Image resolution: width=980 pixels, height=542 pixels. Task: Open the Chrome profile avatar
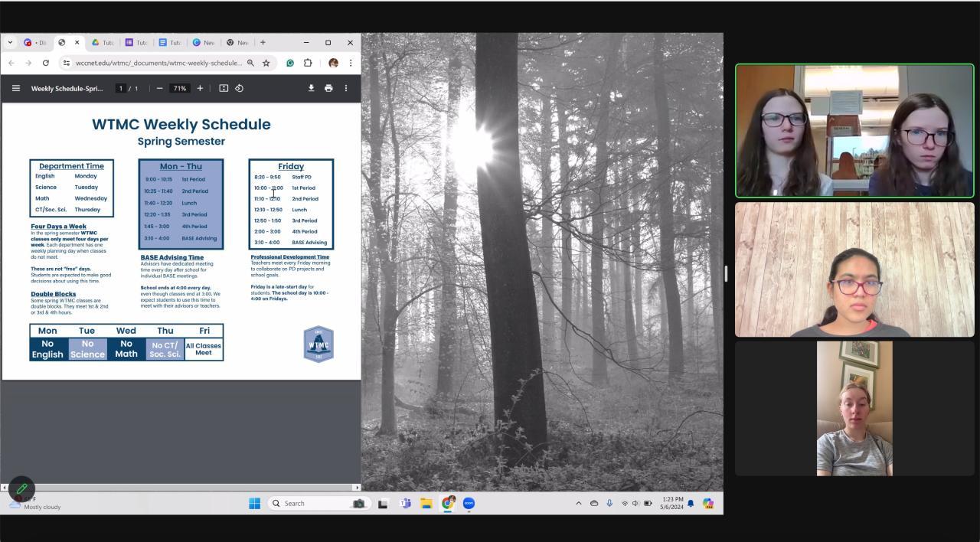click(333, 63)
